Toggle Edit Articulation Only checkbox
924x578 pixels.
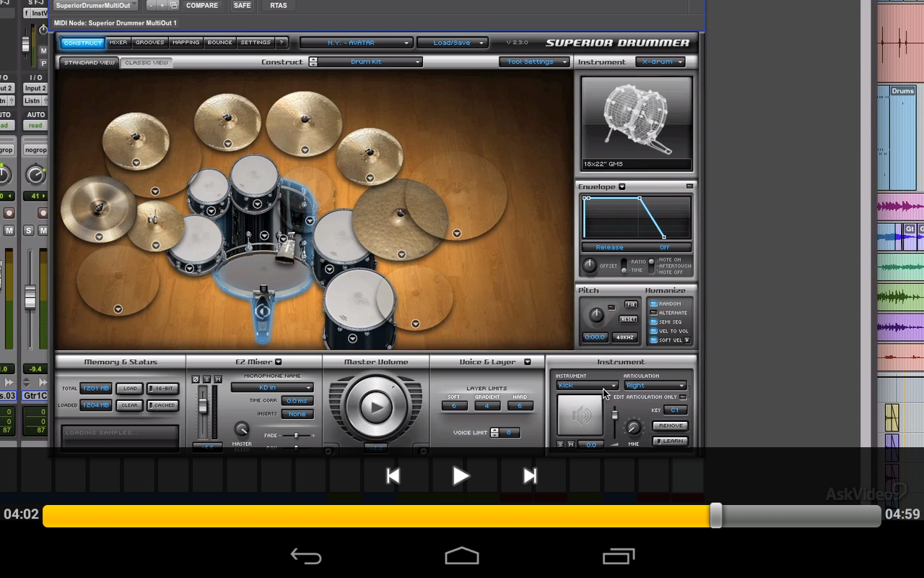(683, 397)
